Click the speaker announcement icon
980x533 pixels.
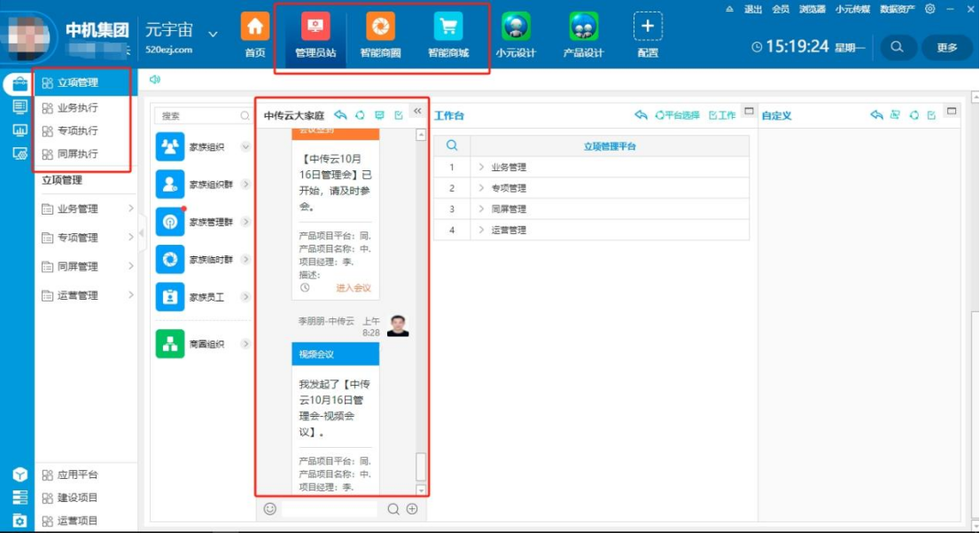point(154,80)
